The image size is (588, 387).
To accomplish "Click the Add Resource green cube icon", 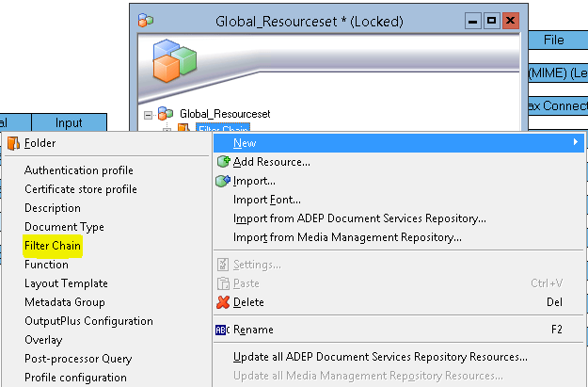I will [224, 162].
